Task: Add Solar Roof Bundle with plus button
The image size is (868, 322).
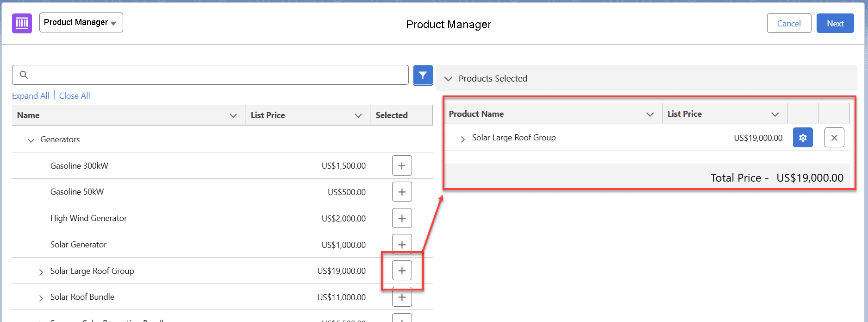Action: coord(401,297)
